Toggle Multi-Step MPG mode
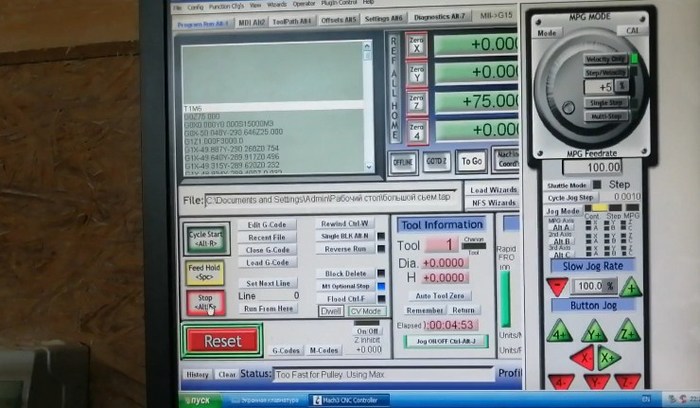The image size is (700, 408). click(606, 116)
